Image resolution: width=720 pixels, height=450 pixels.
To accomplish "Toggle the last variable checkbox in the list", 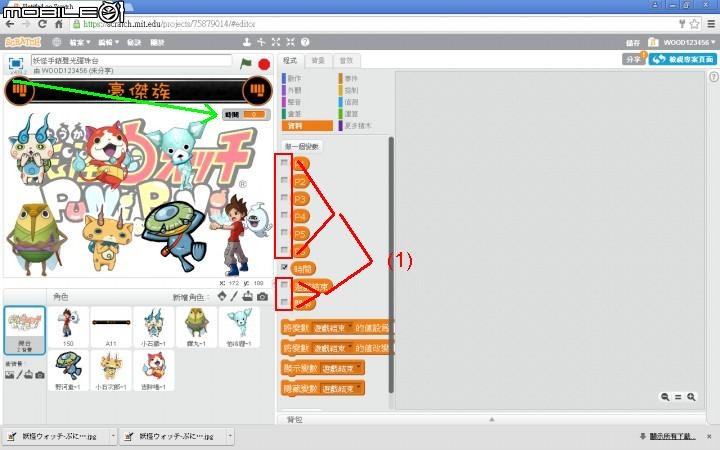I will coord(284,302).
